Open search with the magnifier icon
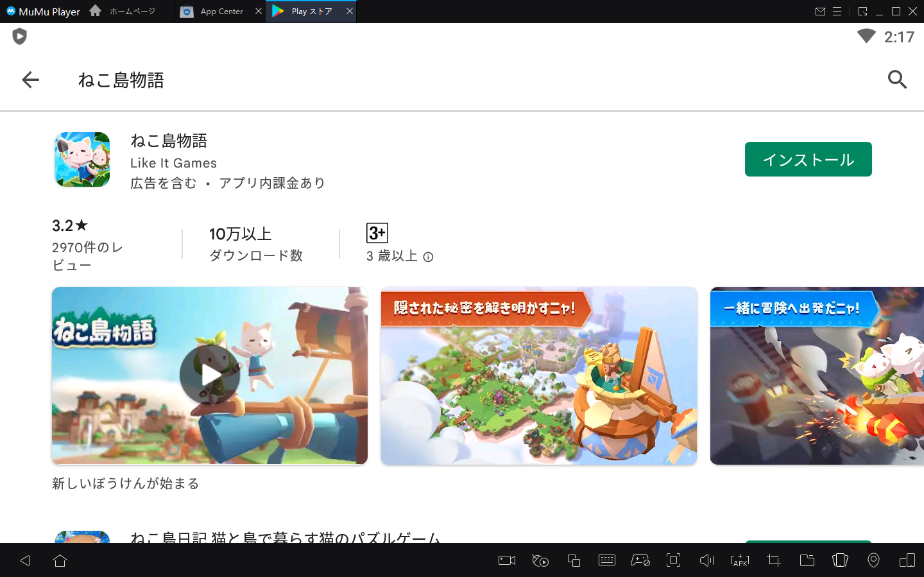The width and height of the screenshot is (924, 577). tap(897, 80)
